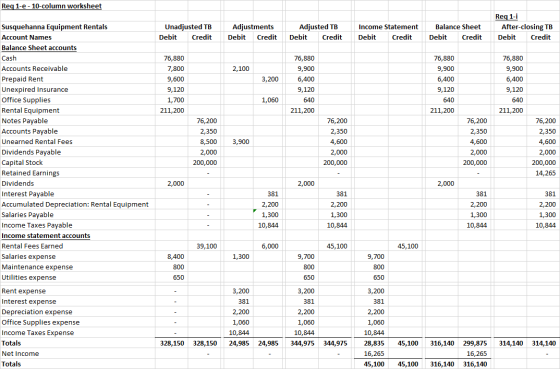Select After-closing TB debit total 314,140
The height and width of the screenshot is (369, 560).
pyautogui.click(x=511, y=343)
